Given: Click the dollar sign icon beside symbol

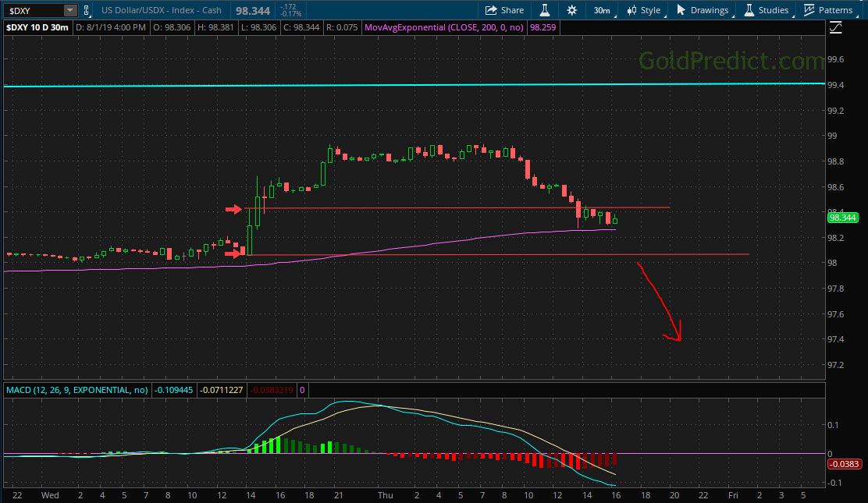Looking at the screenshot, I should coord(87,10).
